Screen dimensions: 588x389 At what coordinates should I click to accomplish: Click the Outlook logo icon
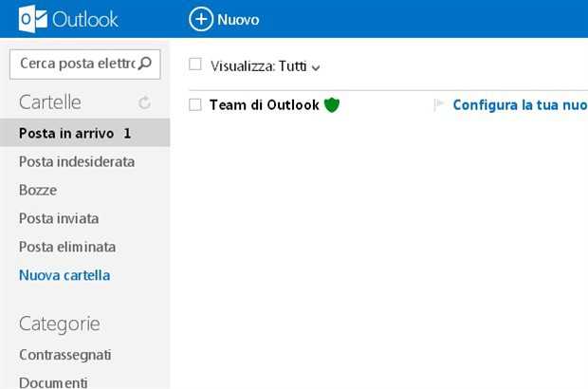(33, 19)
